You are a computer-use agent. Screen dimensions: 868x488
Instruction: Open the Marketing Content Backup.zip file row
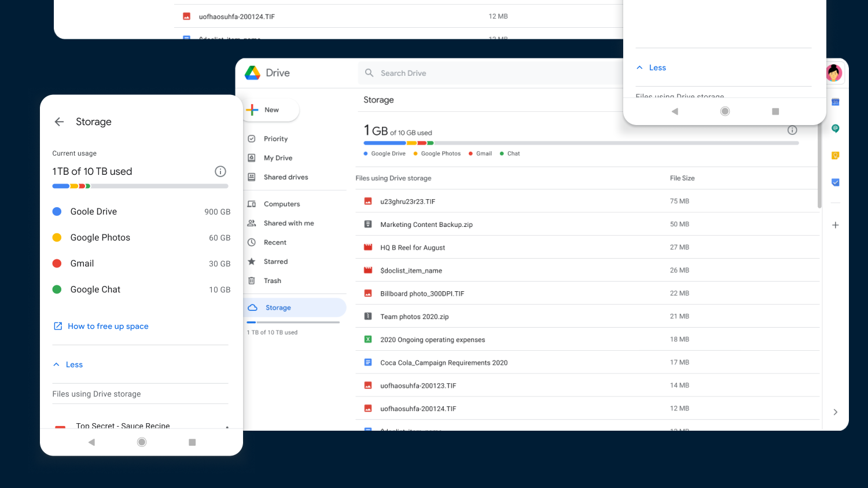click(x=426, y=225)
